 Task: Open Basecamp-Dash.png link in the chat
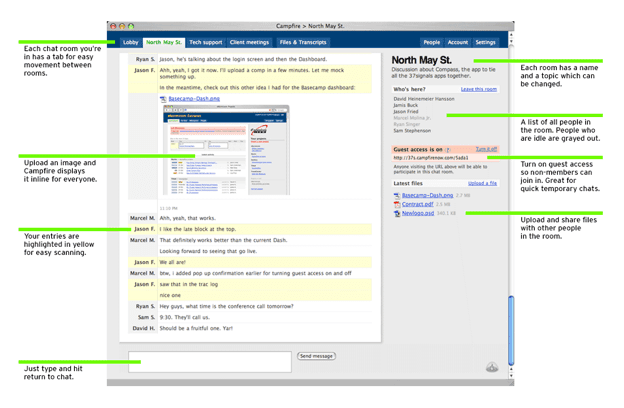click(194, 99)
